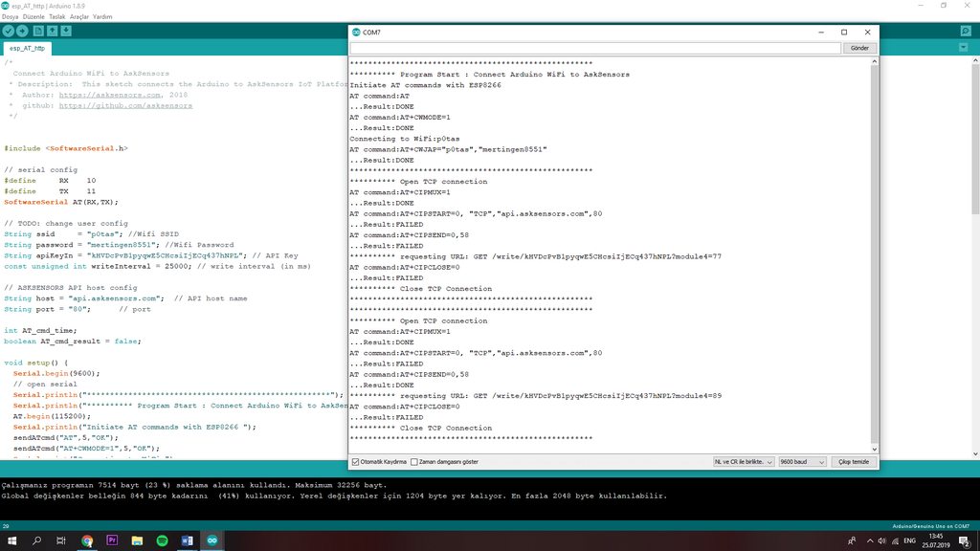980x551 pixels.
Task: Open Serial Monitor magnifier icon
Action: 966,32
